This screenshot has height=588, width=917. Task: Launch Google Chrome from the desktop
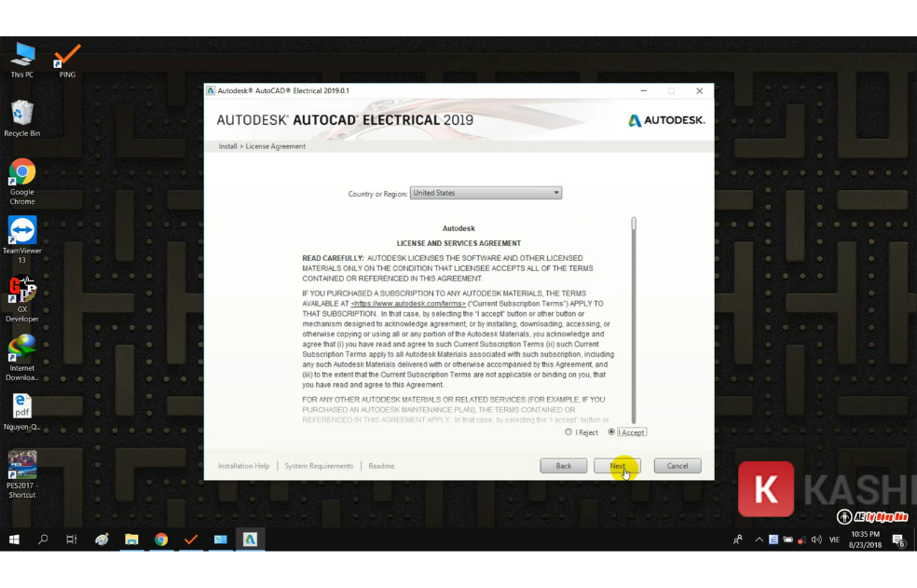point(22,182)
